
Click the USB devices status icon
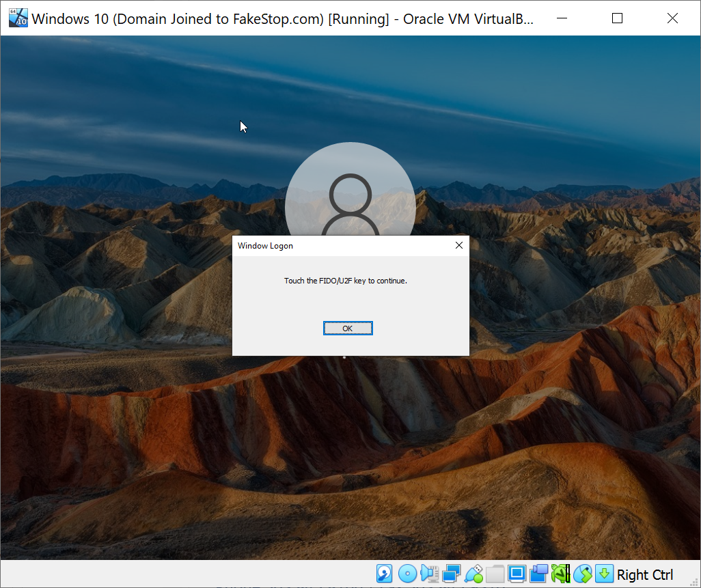click(473, 574)
